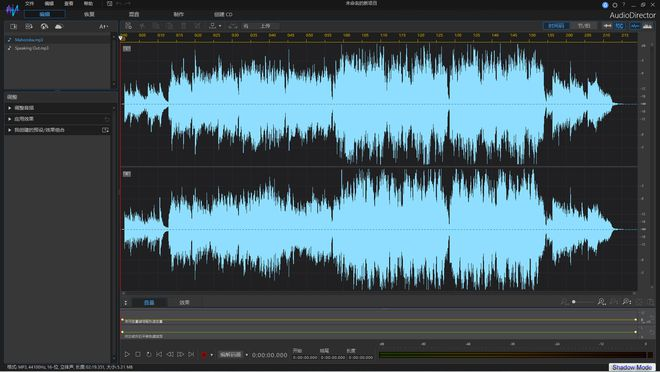Jump to end with next marker button
Screen dimensions: 660x372
[x=191, y=355]
